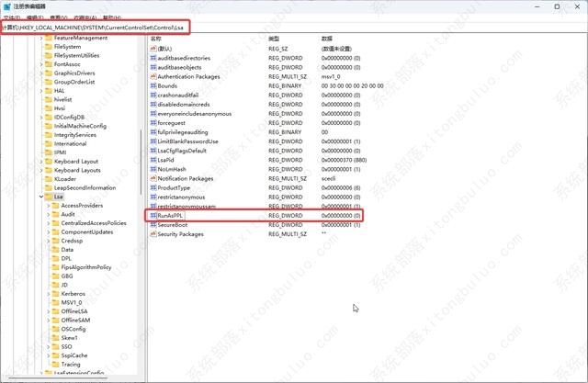Sort by the 数据 data column header
This screenshot has width=588, height=383.
(327, 39)
